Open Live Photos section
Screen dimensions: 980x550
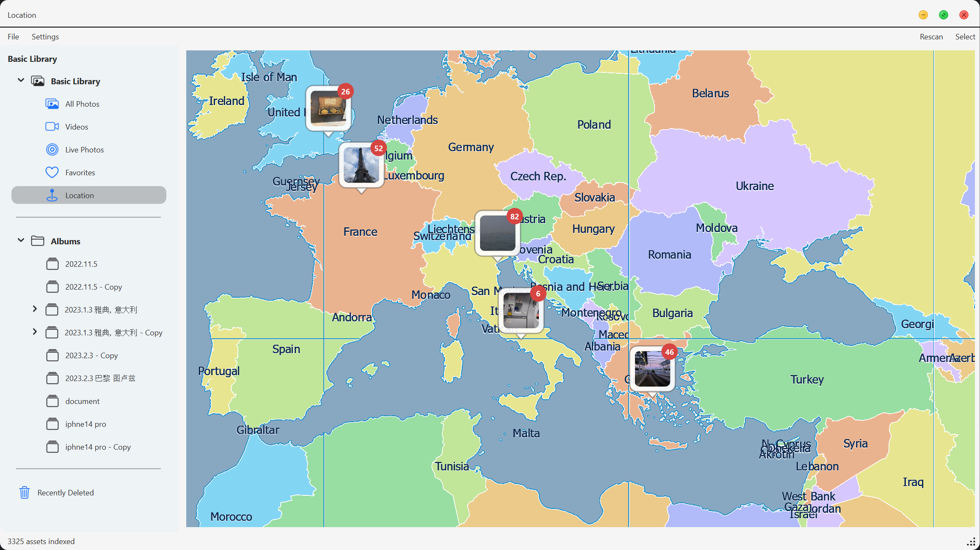point(84,150)
